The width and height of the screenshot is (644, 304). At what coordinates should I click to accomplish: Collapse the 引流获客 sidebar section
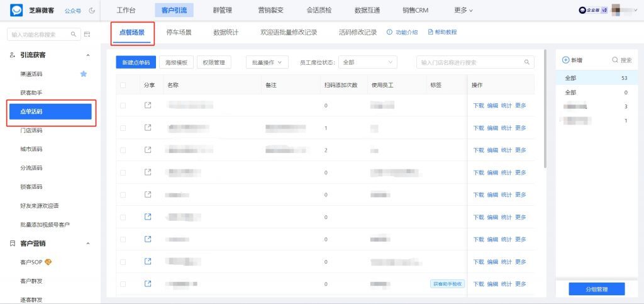87,55
